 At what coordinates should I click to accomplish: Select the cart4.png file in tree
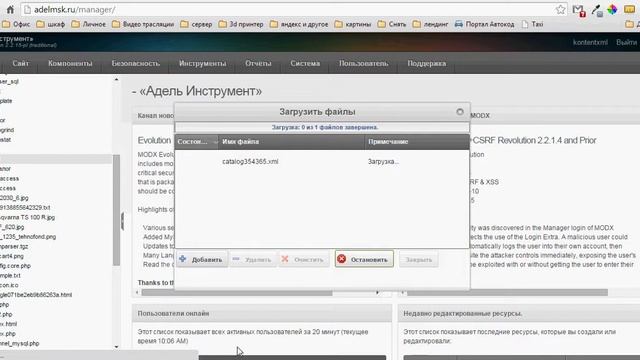pos(12,256)
